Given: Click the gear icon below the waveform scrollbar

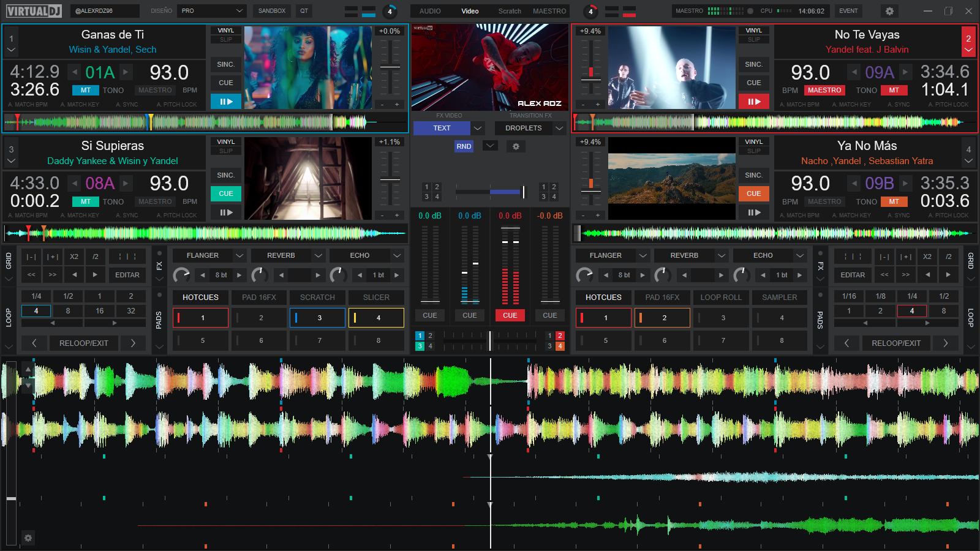Looking at the screenshot, I should click(28, 538).
